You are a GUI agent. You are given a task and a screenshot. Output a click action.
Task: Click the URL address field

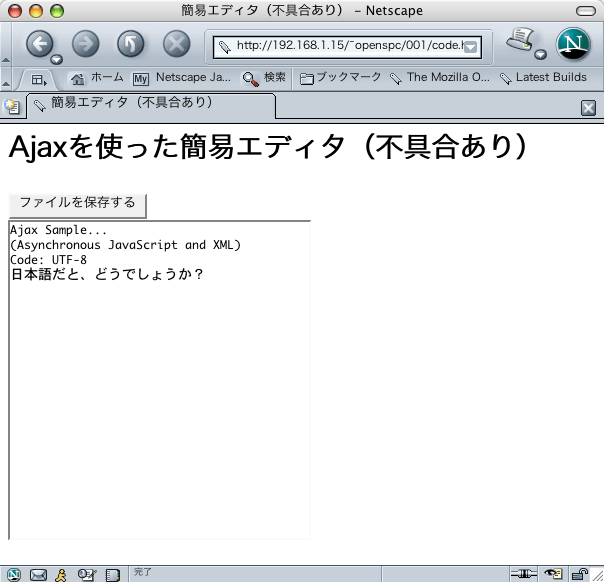(x=347, y=47)
